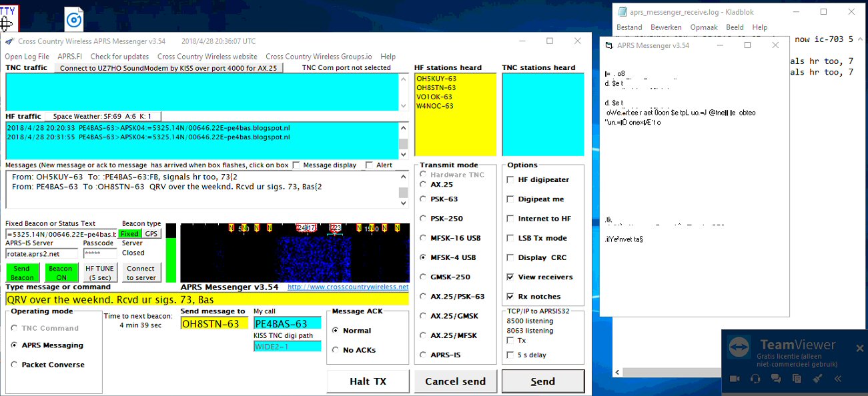This screenshot has width=868, height=396.
Task: Select the PSK-250 transmit mode
Action: coord(422,219)
